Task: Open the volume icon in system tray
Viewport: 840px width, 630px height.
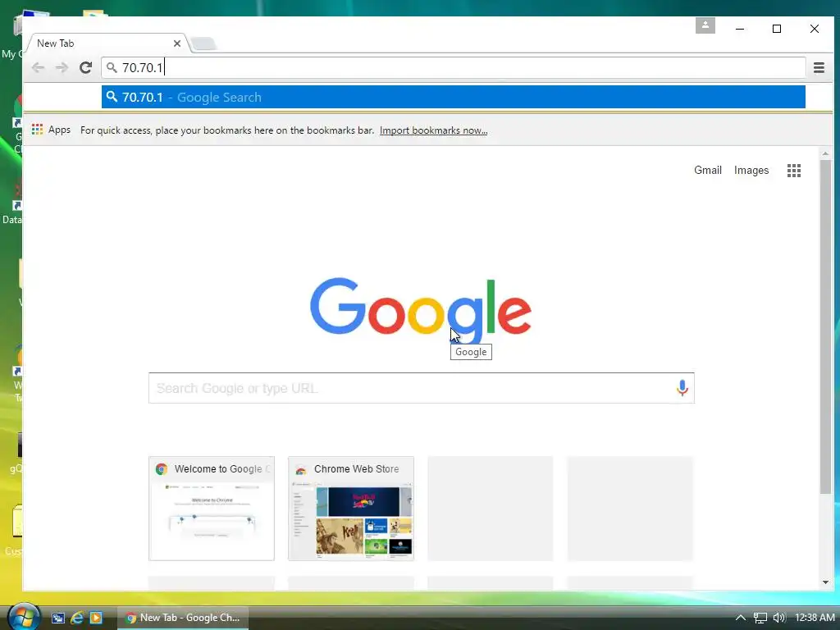Action: click(x=779, y=618)
